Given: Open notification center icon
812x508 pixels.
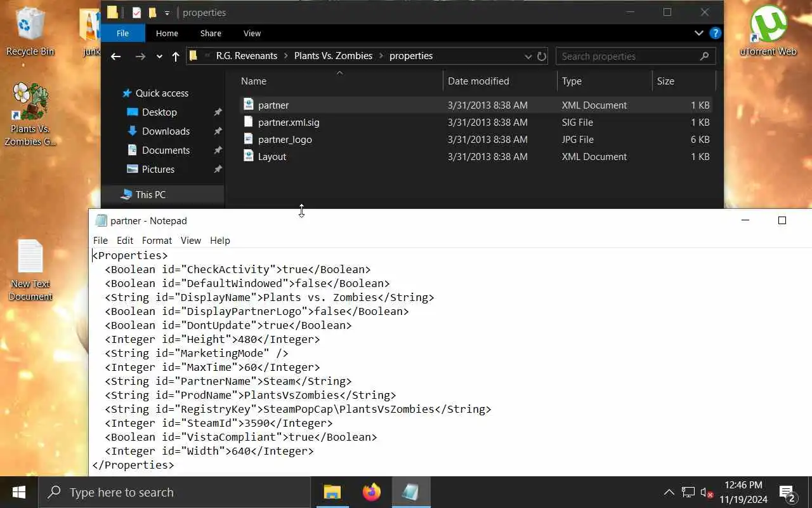Looking at the screenshot, I should tap(788, 493).
